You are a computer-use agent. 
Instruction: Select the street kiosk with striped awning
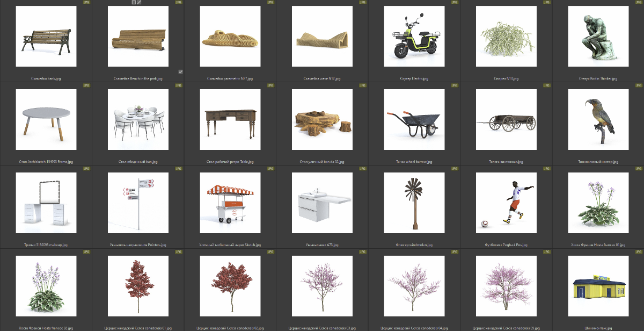tap(230, 203)
